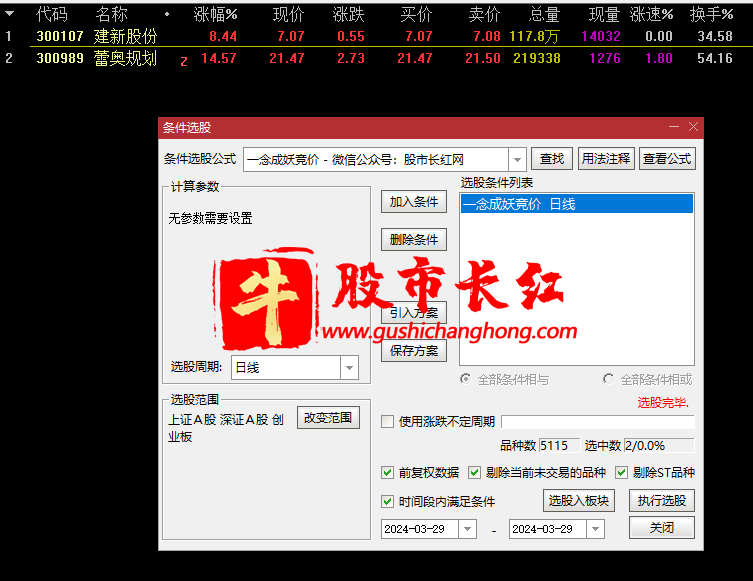753x581 pixels.
Task: Click 选股入板块 button
Action: click(579, 501)
